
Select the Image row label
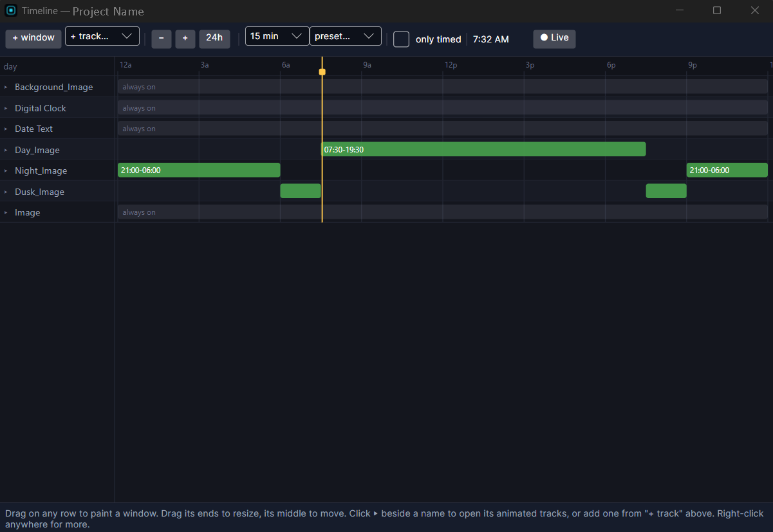point(28,212)
